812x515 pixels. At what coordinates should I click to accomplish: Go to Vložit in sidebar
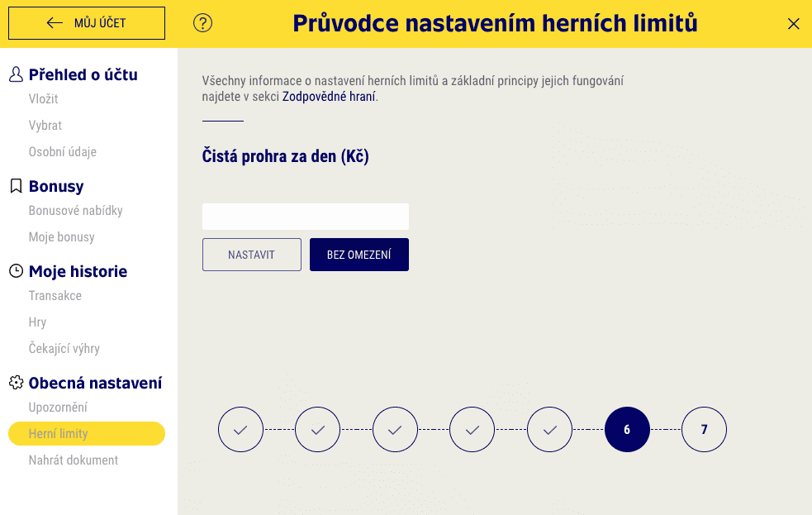tap(43, 98)
